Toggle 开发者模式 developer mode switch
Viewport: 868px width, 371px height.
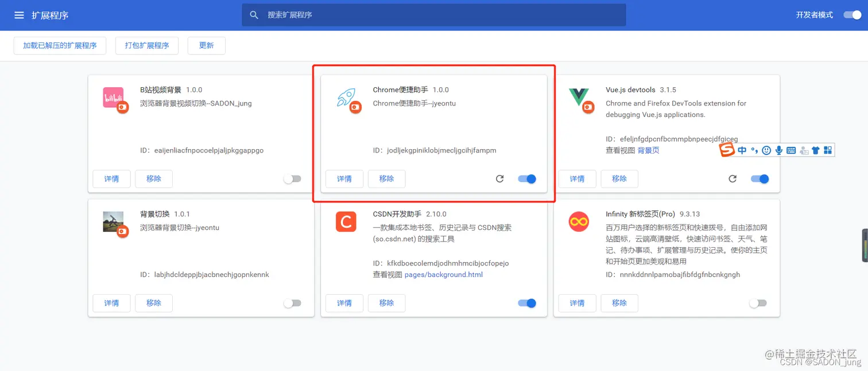(852, 15)
